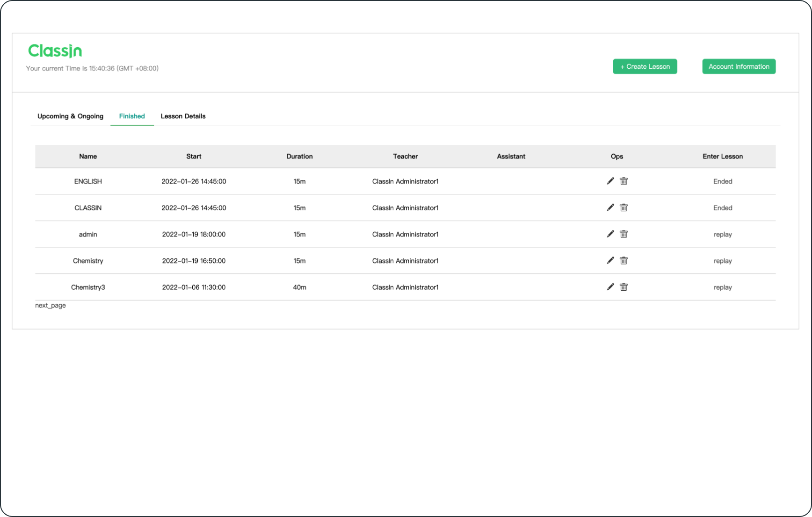This screenshot has height=517, width=812.
Task: Delete the Chemistry lesson at 16:50:00
Action: coord(623,260)
